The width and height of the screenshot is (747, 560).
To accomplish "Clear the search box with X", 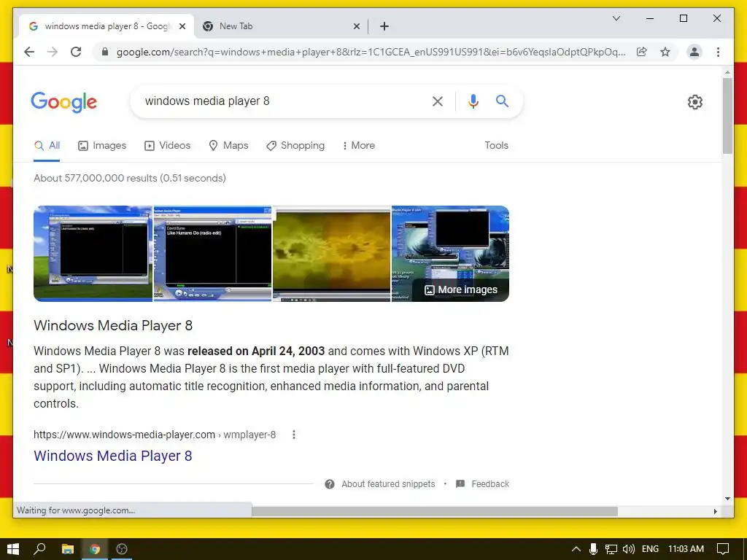I will click(438, 101).
